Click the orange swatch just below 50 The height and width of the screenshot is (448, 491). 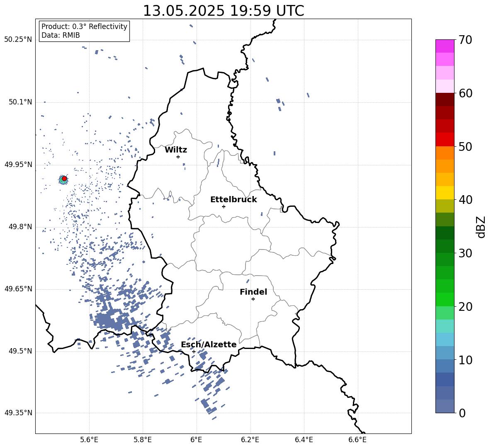tap(445, 153)
